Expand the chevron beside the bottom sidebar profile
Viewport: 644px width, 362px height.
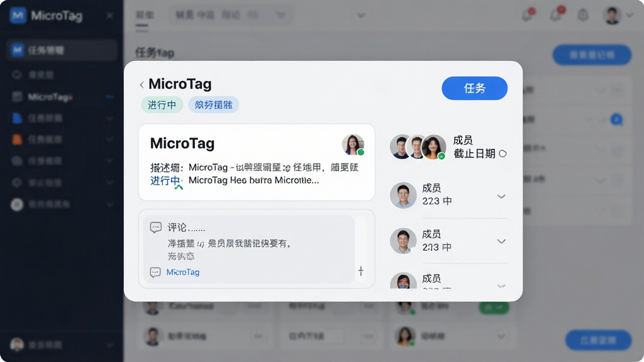coord(109,345)
